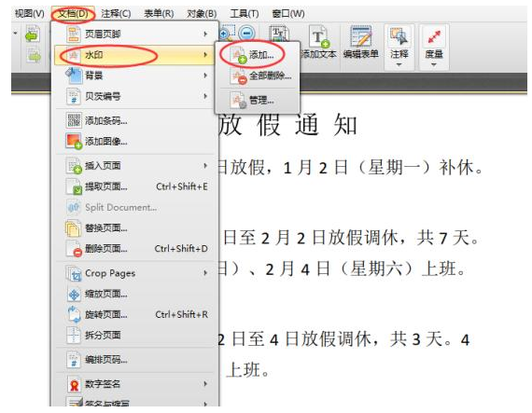Click the 页眉页脚 icon

pos(74,34)
